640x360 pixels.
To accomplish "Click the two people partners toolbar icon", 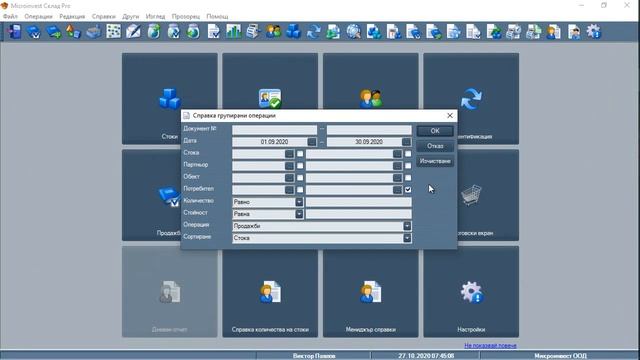I will pos(273,31).
